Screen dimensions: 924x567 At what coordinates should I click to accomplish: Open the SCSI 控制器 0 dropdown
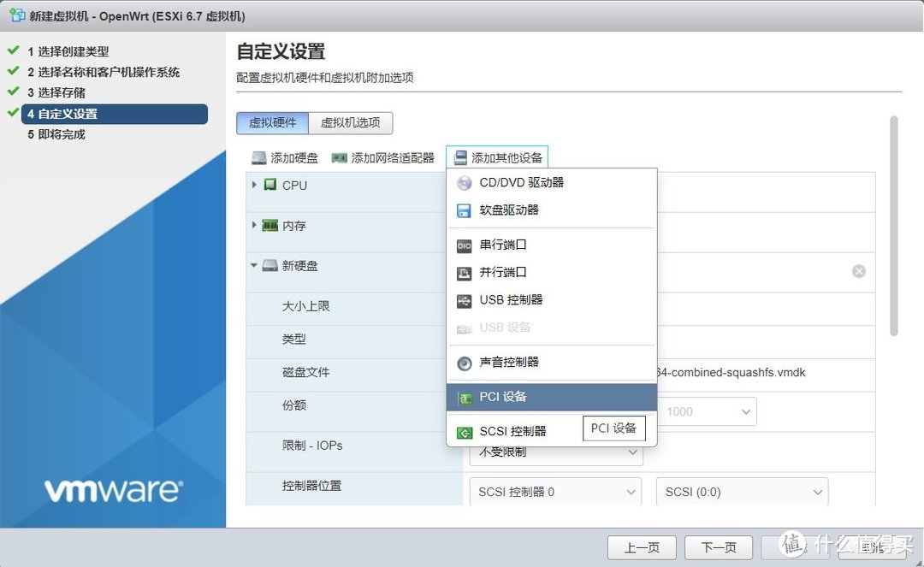pos(556,492)
